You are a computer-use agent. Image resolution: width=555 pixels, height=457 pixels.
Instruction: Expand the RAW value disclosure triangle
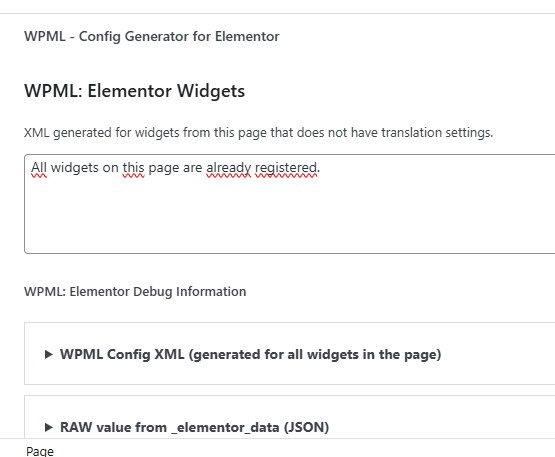pos(49,427)
